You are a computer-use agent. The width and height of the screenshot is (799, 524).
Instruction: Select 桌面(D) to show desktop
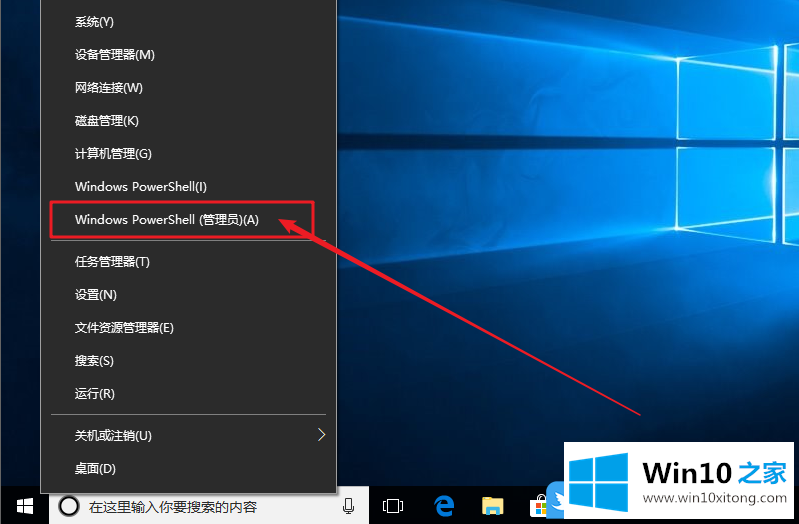189,468
